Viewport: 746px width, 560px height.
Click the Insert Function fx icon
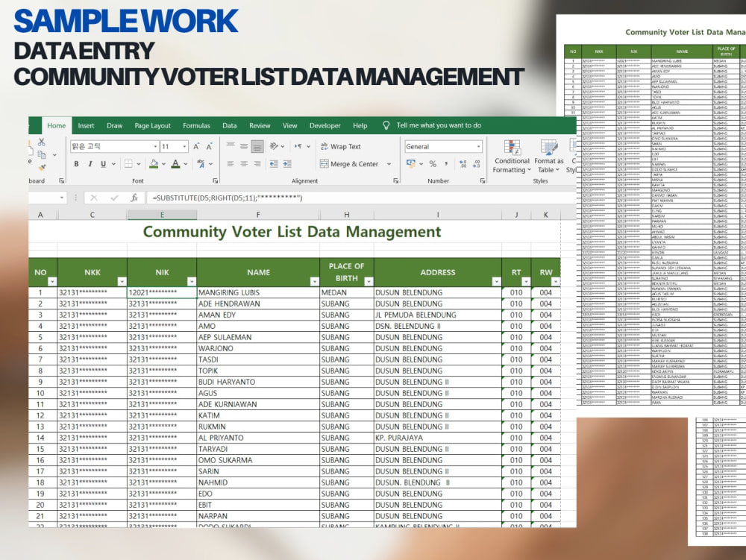click(134, 198)
